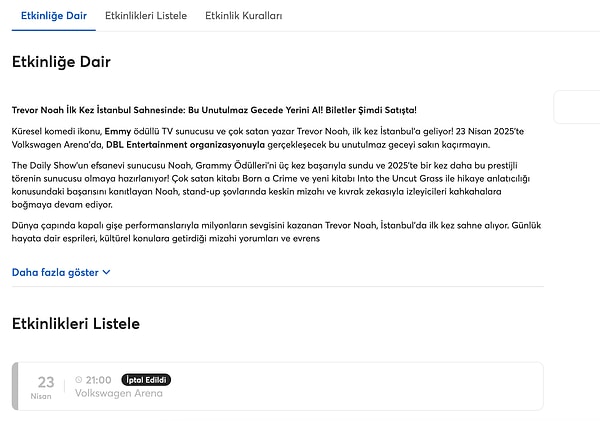The image size is (600, 421).
Task: Click the 21:00 event time
Action: pyautogui.click(x=98, y=380)
